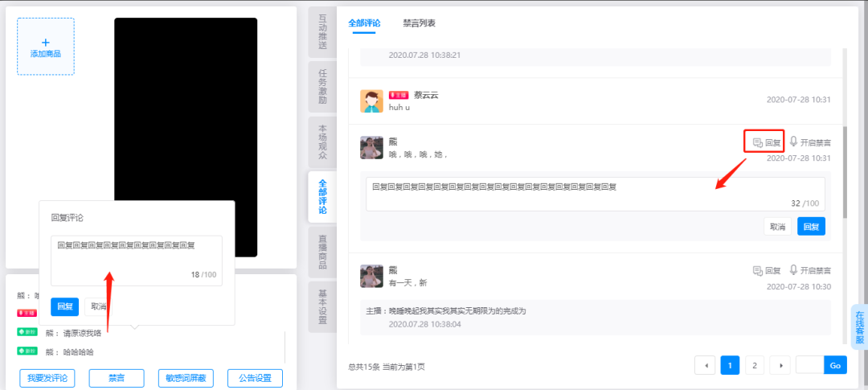
Task: Click the 熊：哈哈哈哈 chat message
Action: pos(70,351)
